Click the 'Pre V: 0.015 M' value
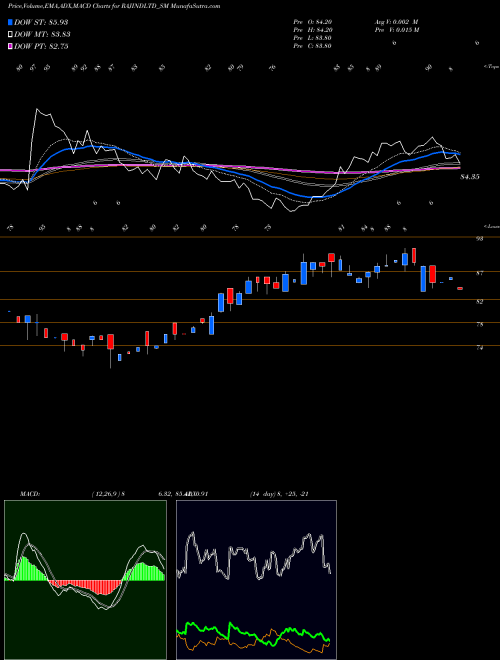This screenshot has height=660, width=500. click(396, 30)
